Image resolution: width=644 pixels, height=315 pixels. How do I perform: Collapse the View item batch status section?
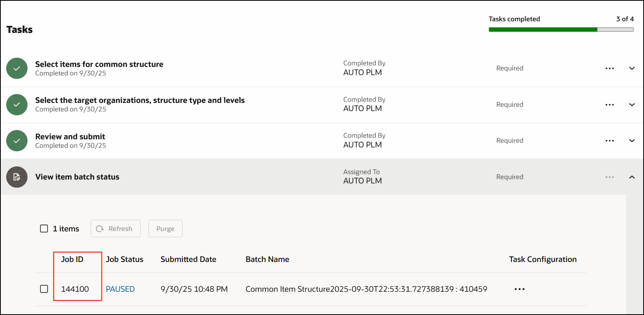click(632, 177)
